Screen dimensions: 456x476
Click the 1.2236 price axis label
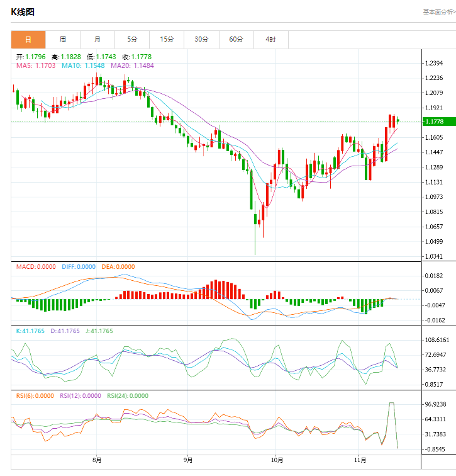click(x=434, y=78)
